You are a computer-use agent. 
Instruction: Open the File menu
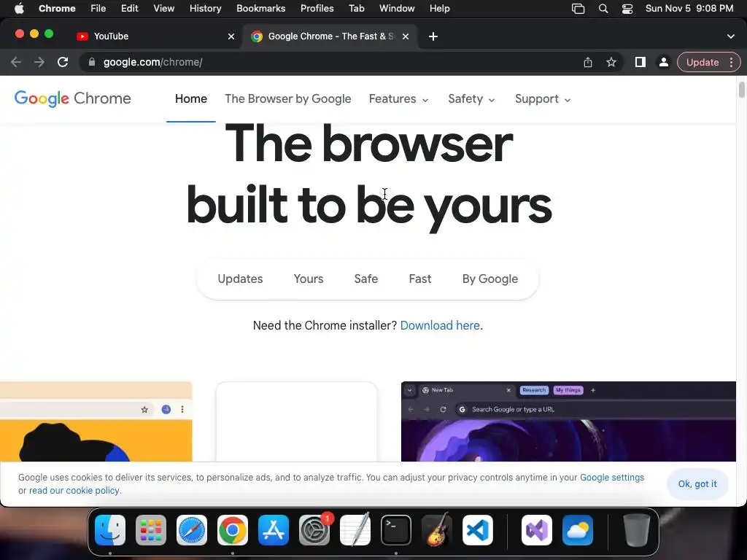(98, 9)
